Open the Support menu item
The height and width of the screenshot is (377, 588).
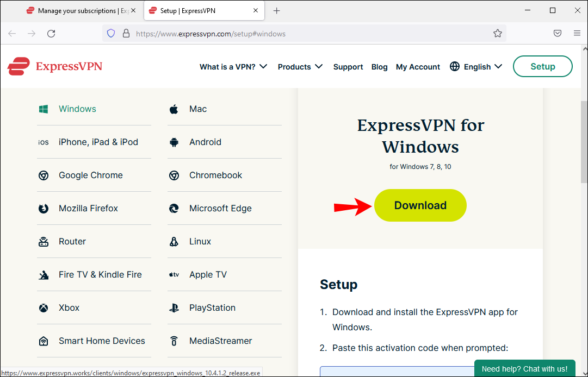pos(348,67)
